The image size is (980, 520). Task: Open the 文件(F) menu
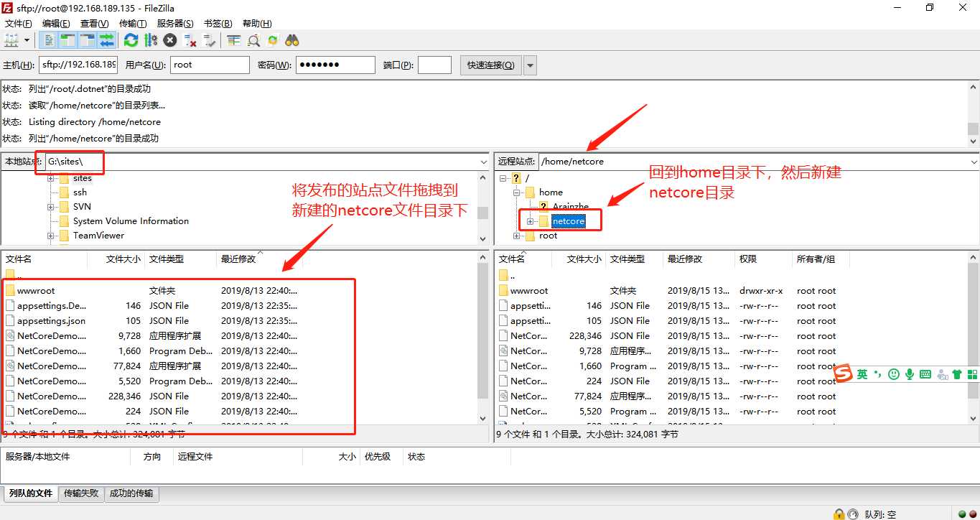tap(18, 24)
